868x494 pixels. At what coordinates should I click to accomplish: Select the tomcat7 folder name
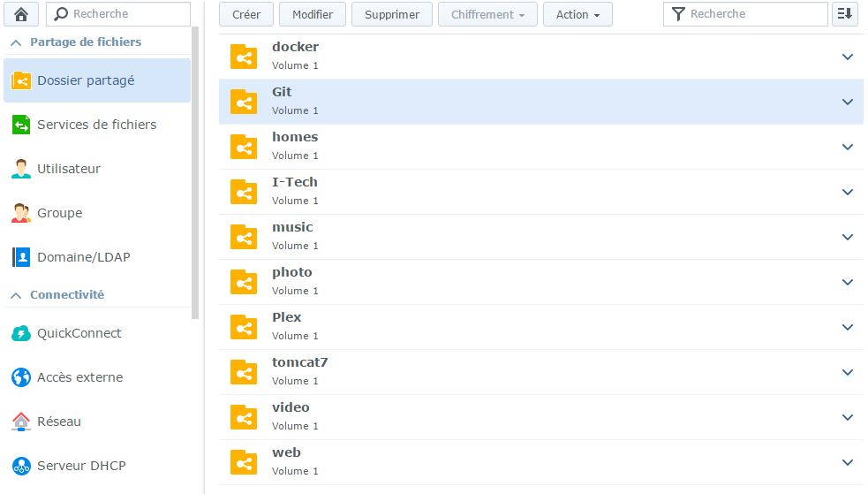[x=299, y=362]
